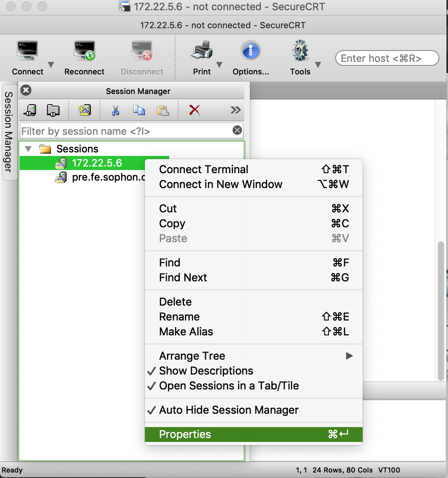The width and height of the screenshot is (448, 478).
Task: Collapse the Sessions folder disclosure triangle
Action: [x=27, y=149]
